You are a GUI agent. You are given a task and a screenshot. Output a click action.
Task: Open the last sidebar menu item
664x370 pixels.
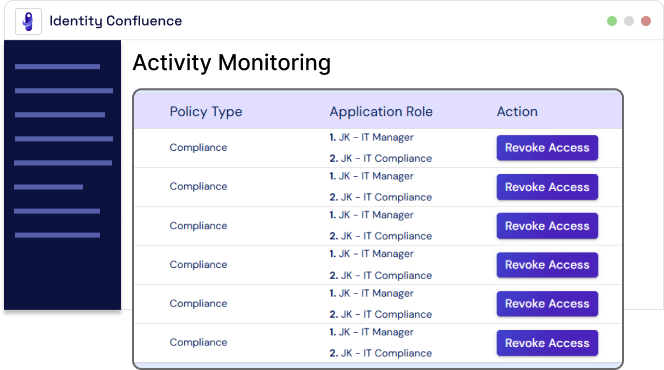coord(57,235)
